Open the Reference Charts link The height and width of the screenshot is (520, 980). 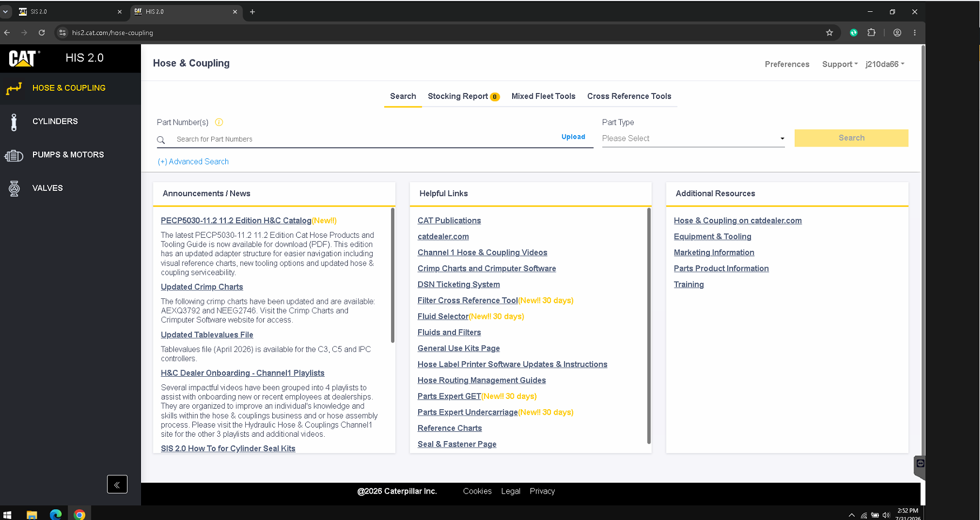click(x=449, y=429)
